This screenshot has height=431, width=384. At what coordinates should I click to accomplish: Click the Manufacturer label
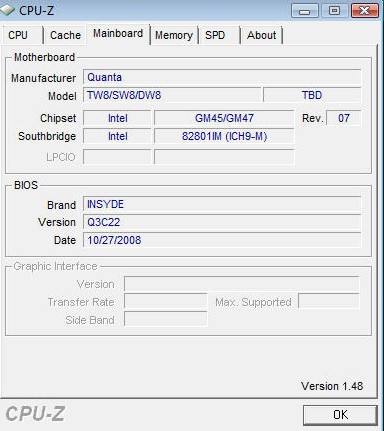43,78
